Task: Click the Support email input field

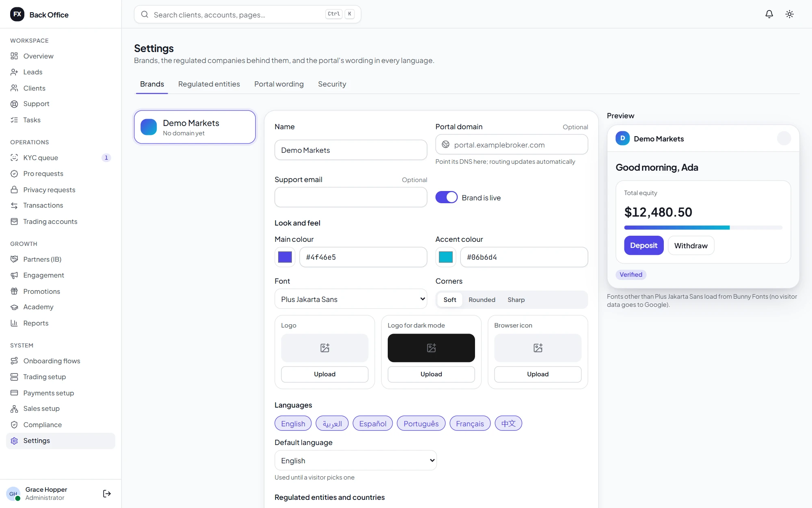Action: 351,197
